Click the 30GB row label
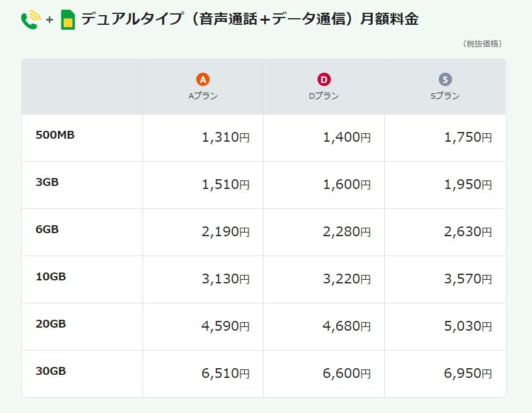Image resolution: width=532 pixels, height=413 pixels. [x=51, y=371]
